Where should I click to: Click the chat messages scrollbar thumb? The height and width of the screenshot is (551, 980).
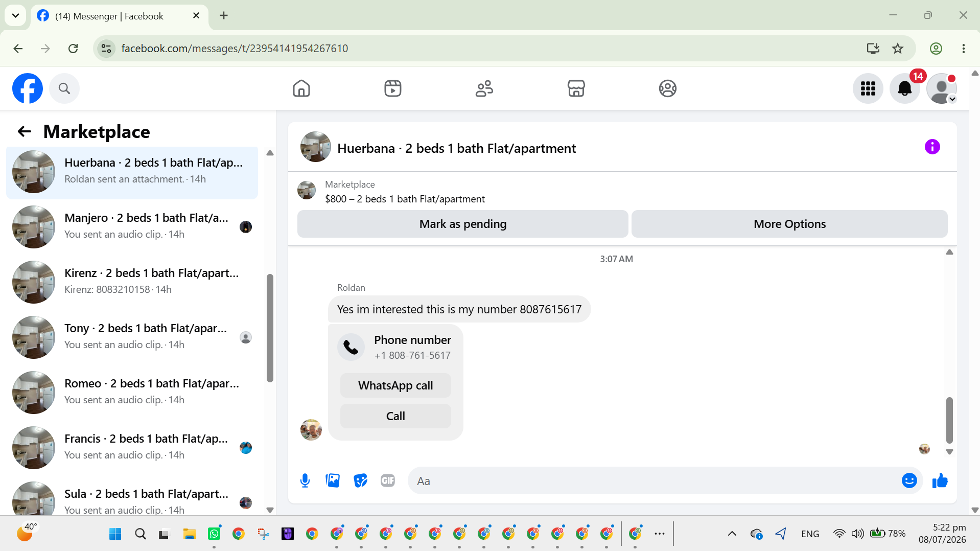949,420
